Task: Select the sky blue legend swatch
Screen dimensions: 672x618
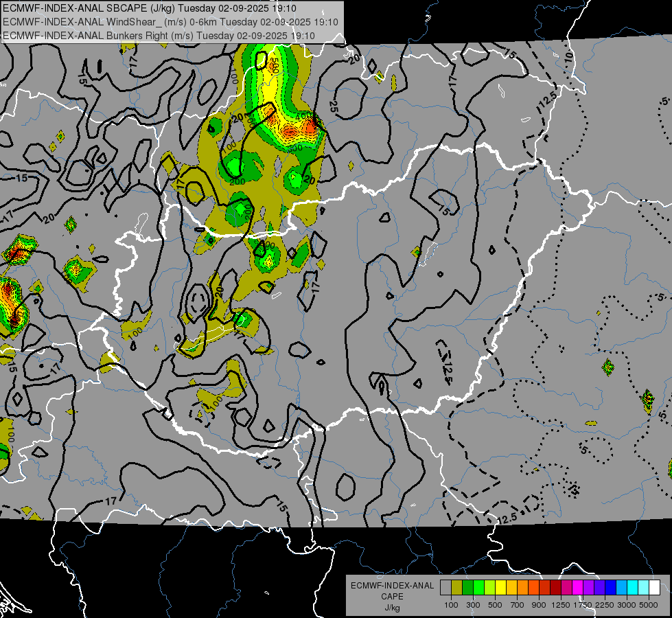Action: pyautogui.click(x=621, y=587)
